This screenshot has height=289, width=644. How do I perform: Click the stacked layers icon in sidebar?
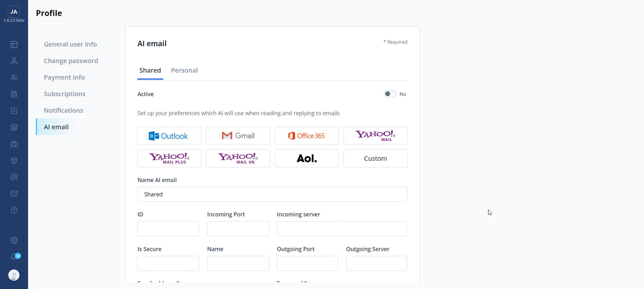pyautogui.click(x=14, y=127)
